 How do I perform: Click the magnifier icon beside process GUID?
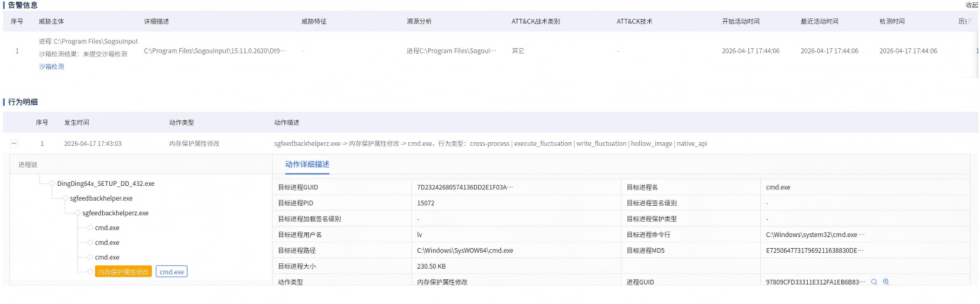point(874,282)
